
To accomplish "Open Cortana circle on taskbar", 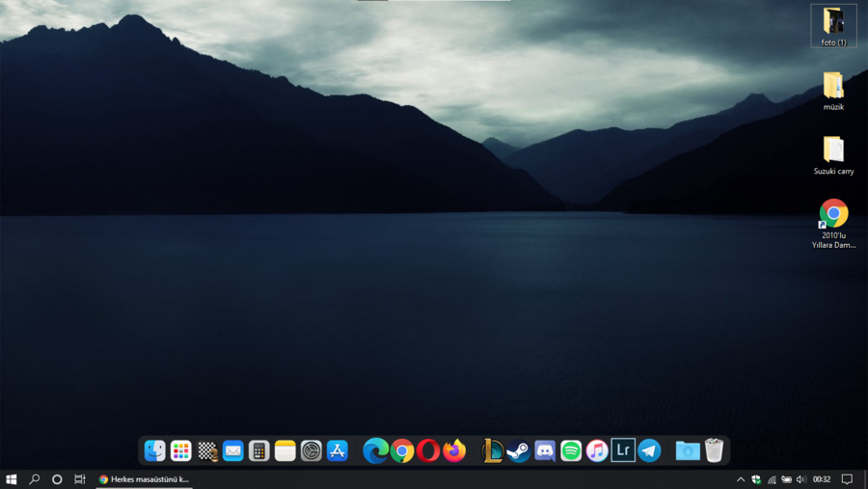I will [57, 479].
